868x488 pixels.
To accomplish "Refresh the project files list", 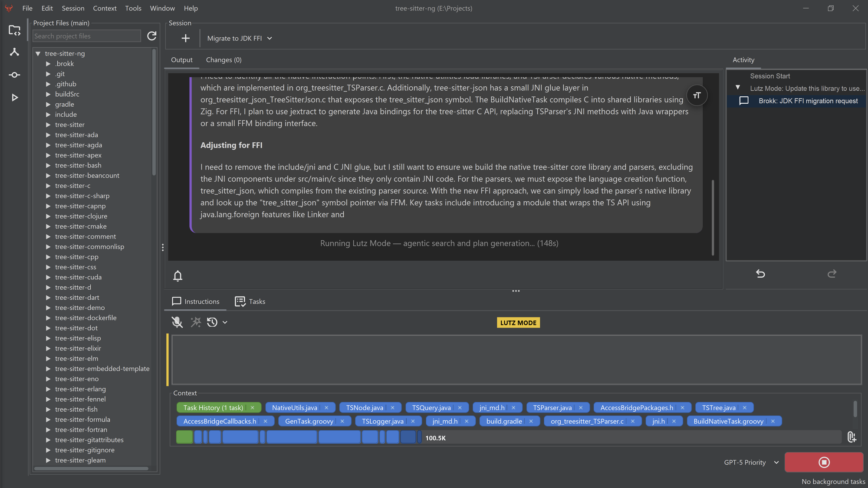I will pyautogui.click(x=151, y=36).
